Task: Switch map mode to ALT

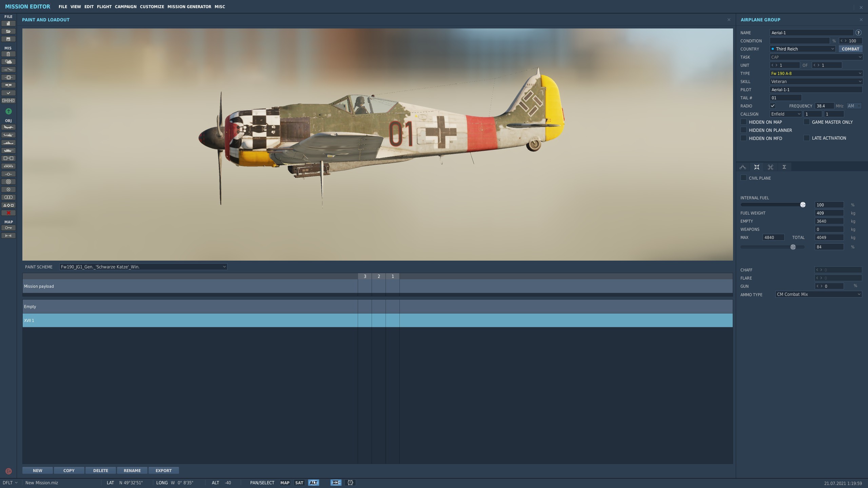Action: click(x=313, y=483)
